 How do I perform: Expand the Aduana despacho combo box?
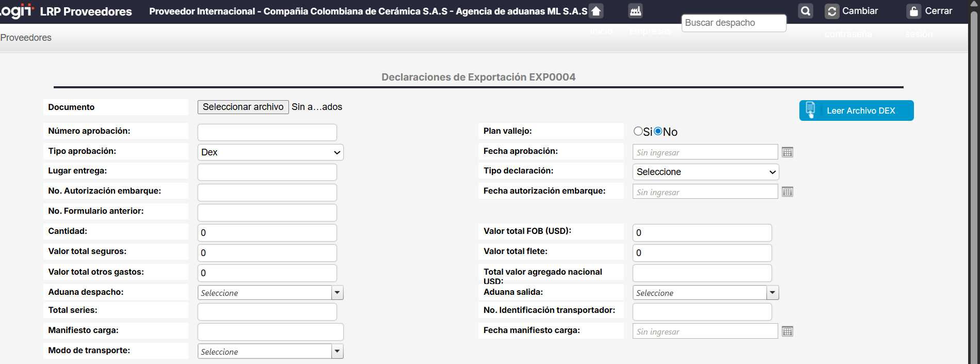tap(337, 293)
